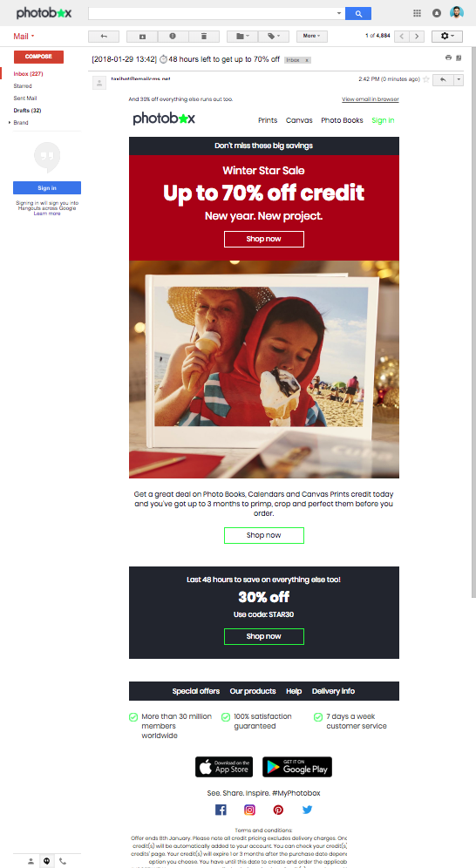The height and width of the screenshot is (868, 476).
Task: Open the settings gear dropdown
Action: tap(446, 36)
